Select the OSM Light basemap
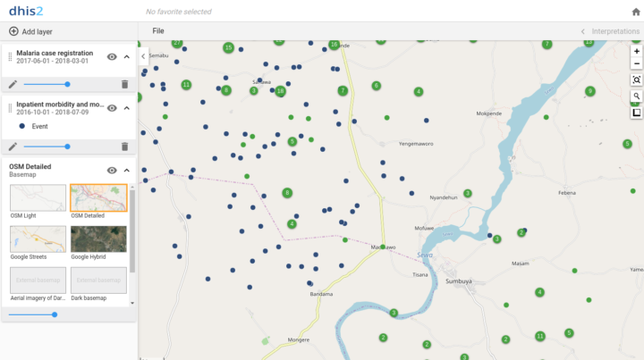The width and height of the screenshot is (644, 360). (38, 197)
